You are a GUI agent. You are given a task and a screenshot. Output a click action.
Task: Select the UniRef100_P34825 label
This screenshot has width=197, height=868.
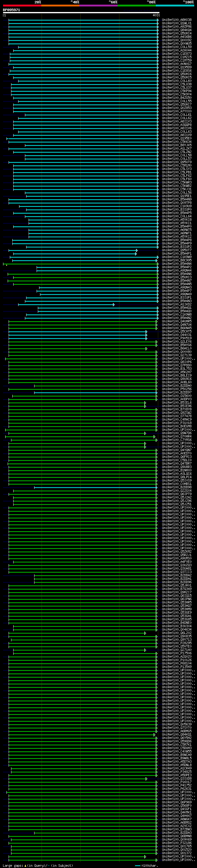(176, 772)
